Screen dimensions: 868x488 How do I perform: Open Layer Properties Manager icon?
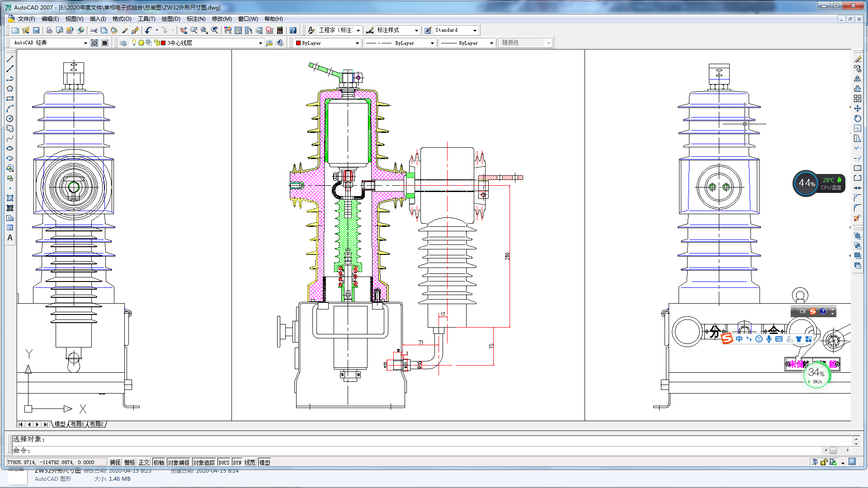coord(123,43)
